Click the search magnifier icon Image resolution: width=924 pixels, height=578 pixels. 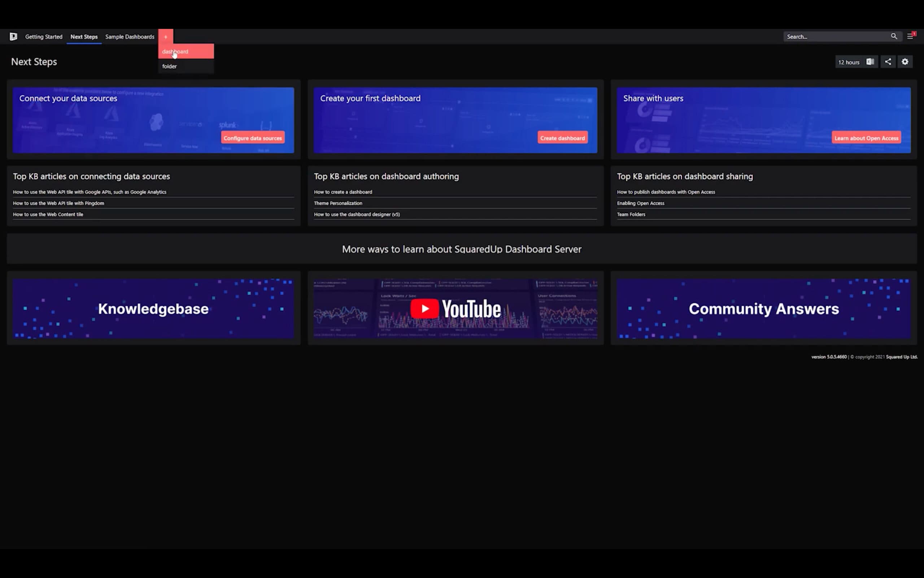(x=894, y=36)
